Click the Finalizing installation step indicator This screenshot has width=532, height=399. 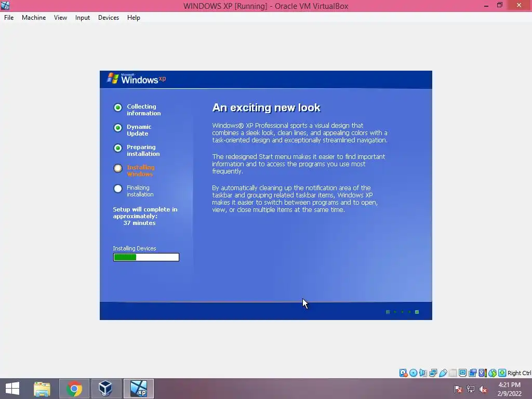point(118,189)
